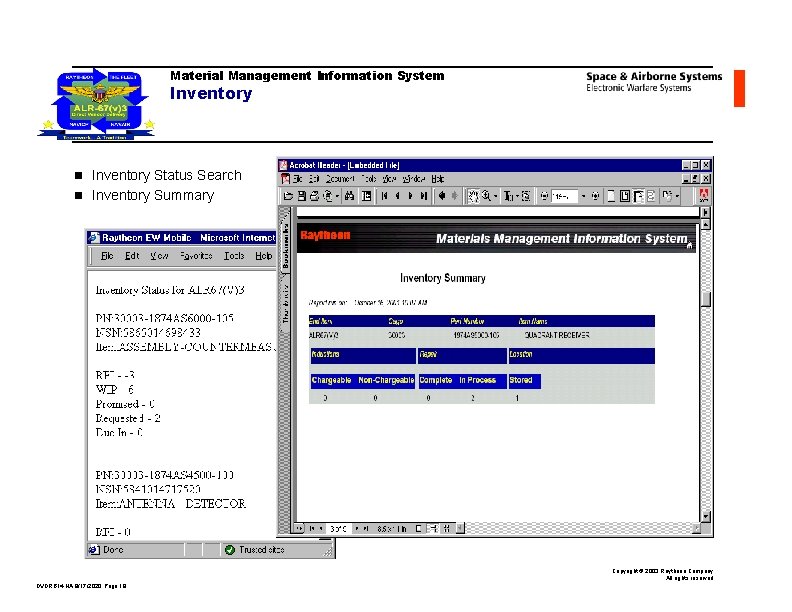Open the zoom percentage dropdown arrow in Acrobat
792x612 pixels.
pyautogui.click(x=583, y=196)
